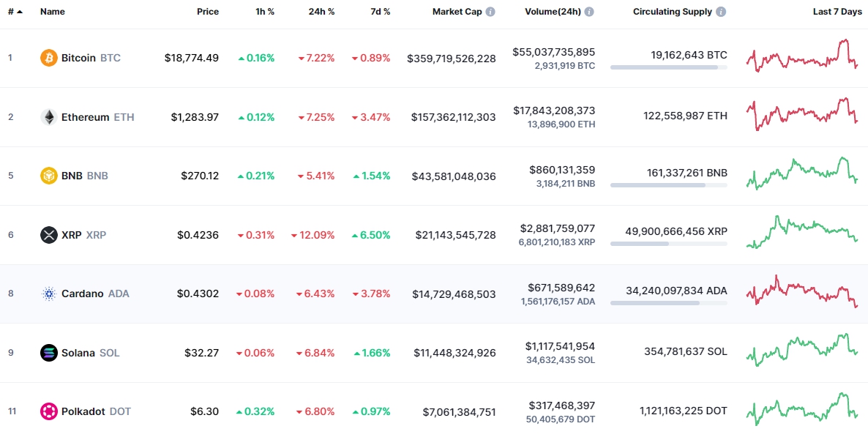The height and width of the screenshot is (437, 868).
Task: Click XRP circulating supply progress bar
Action: 669,244
